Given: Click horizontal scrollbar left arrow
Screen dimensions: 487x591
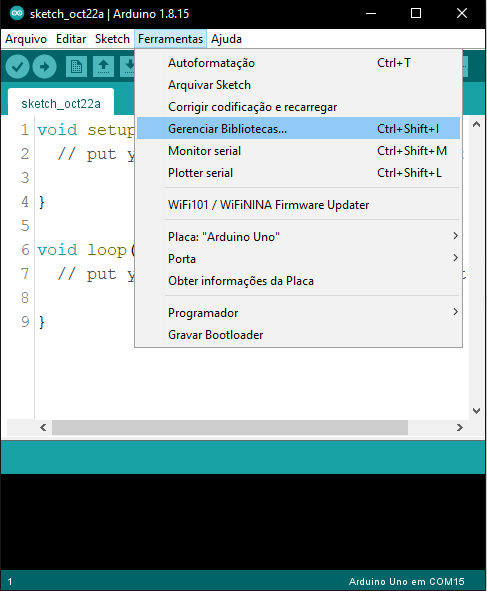Looking at the screenshot, I should pyautogui.click(x=43, y=427).
